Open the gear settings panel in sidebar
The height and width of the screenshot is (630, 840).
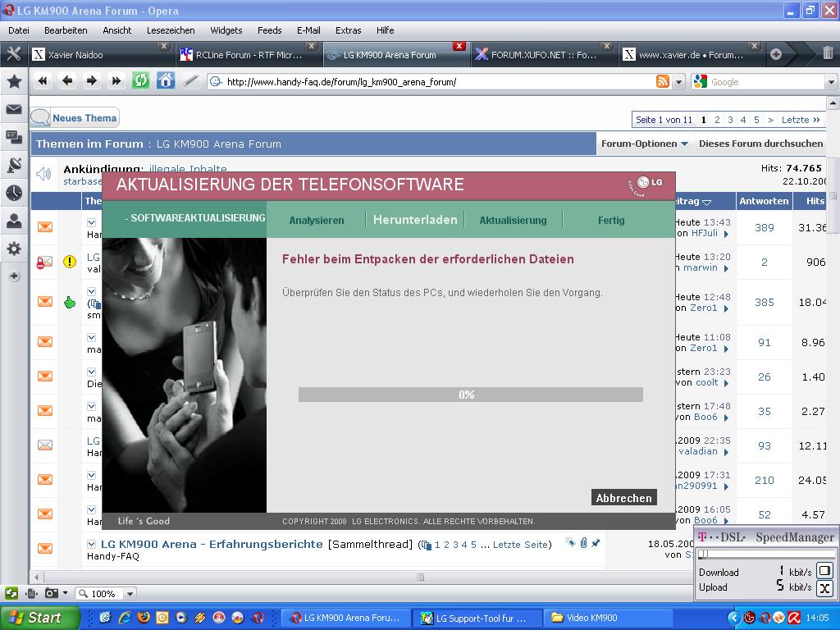click(14, 249)
